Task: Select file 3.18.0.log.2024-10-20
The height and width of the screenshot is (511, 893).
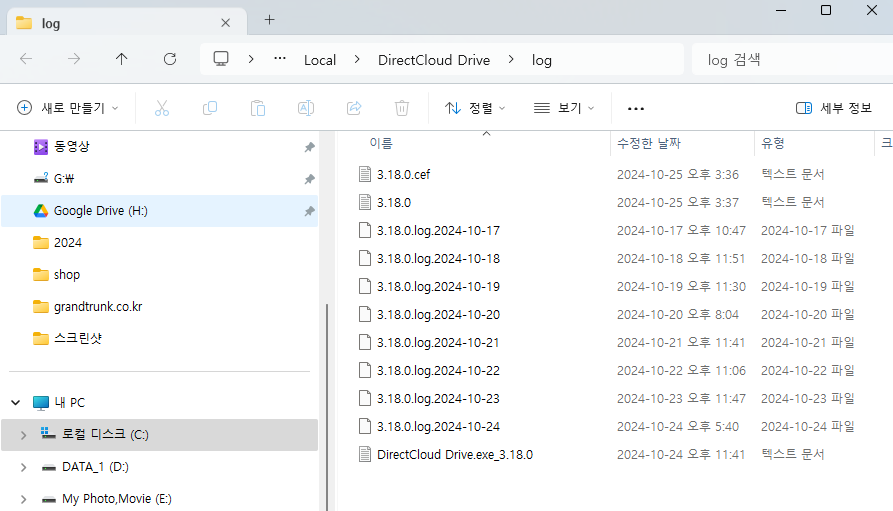Action: click(x=438, y=314)
